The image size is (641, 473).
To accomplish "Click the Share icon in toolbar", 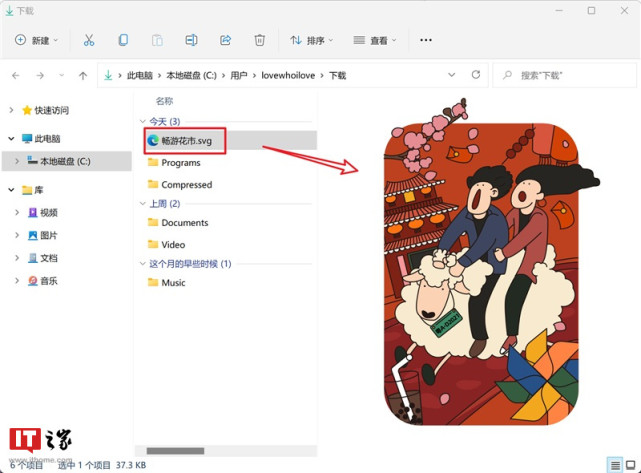I will point(226,40).
